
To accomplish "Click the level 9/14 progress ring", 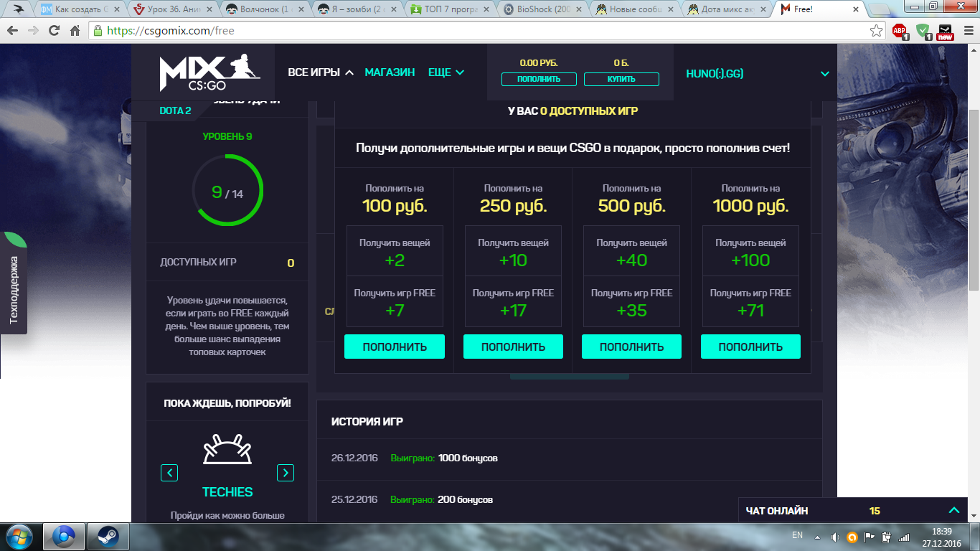I will [x=227, y=192].
